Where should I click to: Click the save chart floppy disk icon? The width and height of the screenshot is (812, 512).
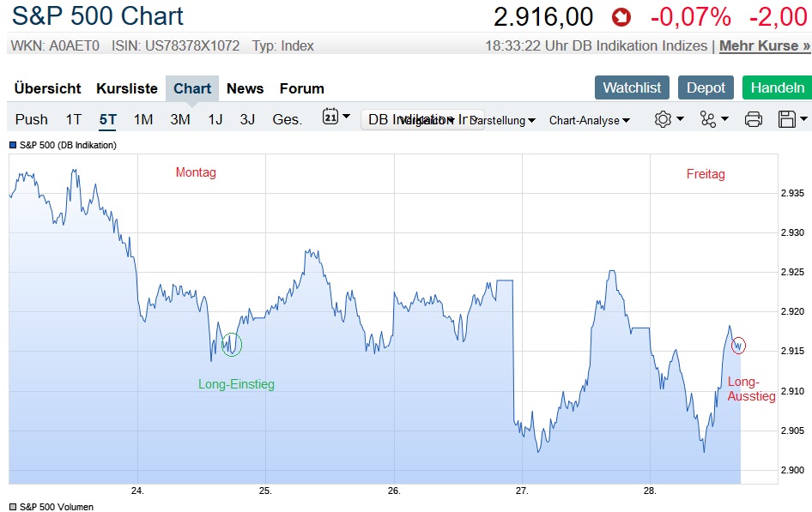point(791,119)
